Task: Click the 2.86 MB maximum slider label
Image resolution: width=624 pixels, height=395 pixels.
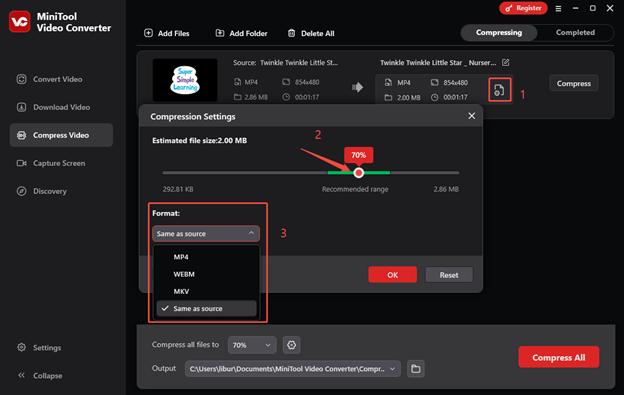Action: (446, 189)
